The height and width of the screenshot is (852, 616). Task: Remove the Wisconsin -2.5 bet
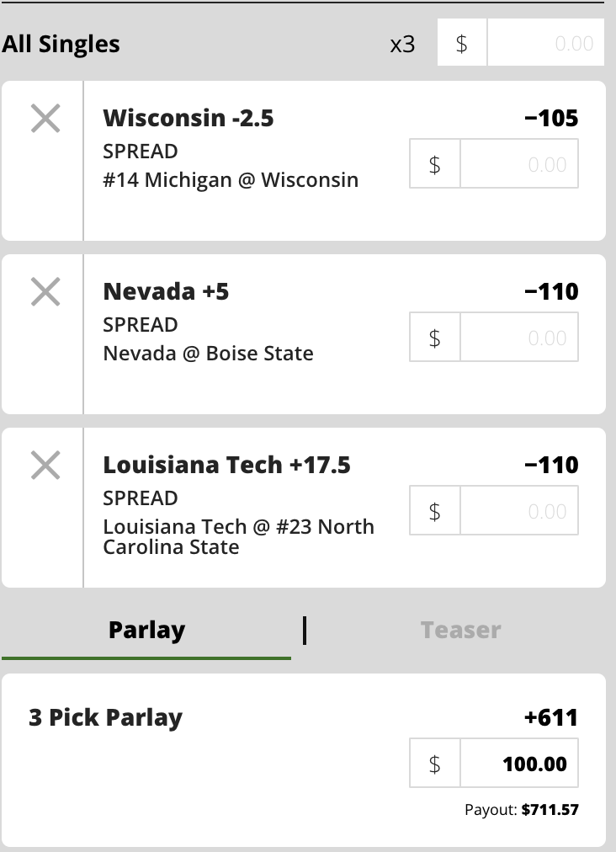45,119
